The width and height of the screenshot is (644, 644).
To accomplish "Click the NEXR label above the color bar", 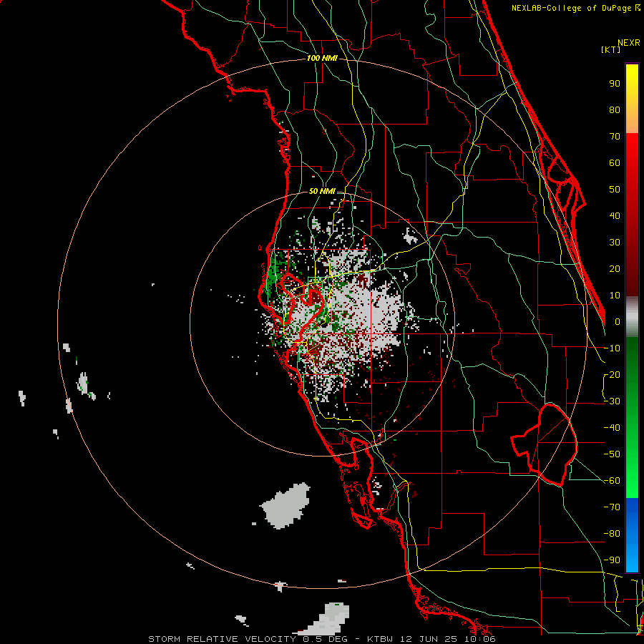I will 629,43.
